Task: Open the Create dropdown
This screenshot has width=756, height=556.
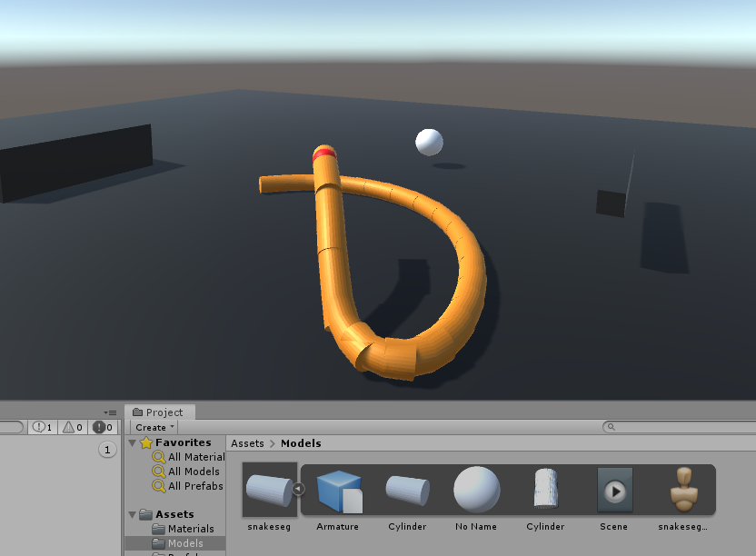Action: 154,427
